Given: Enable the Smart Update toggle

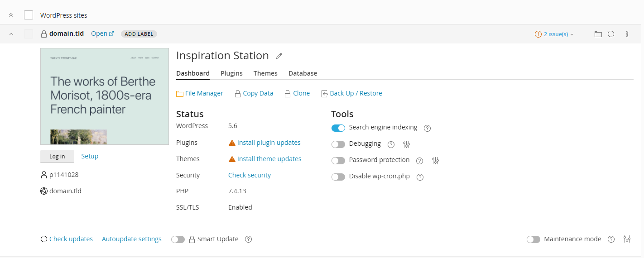Looking at the screenshot, I should click(x=178, y=239).
